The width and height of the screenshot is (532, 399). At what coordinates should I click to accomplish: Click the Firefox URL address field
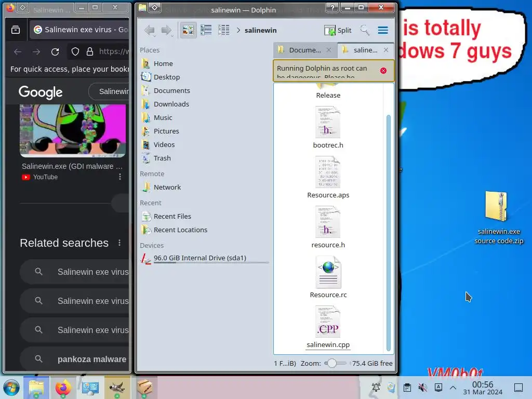tap(114, 51)
